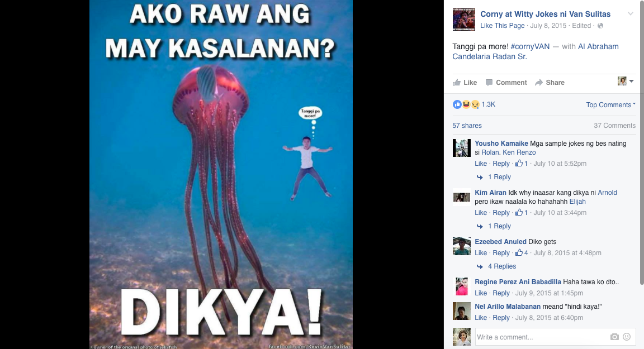
Task: Click the blue Like reaction icon next to 1.3K
Action: (457, 104)
